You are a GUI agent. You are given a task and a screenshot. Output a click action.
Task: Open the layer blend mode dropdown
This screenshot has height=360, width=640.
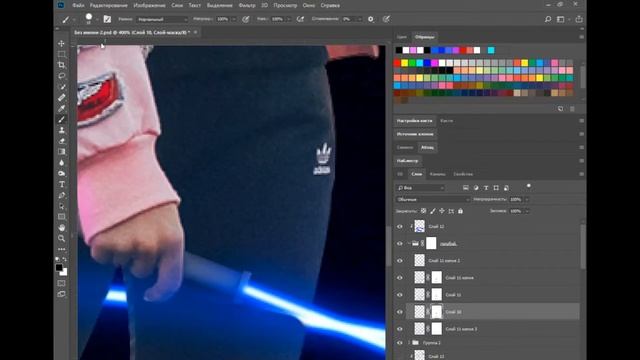pyautogui.click(x=433, y=200)
